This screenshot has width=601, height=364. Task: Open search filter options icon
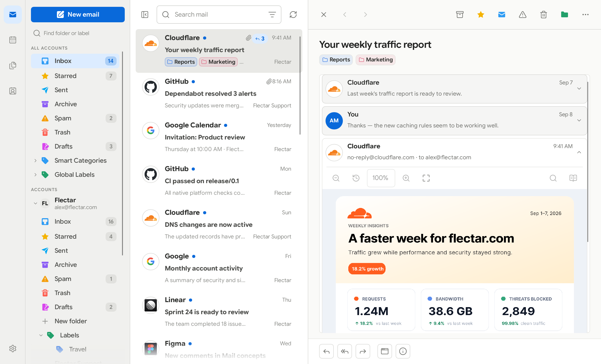tap(272, 15)
